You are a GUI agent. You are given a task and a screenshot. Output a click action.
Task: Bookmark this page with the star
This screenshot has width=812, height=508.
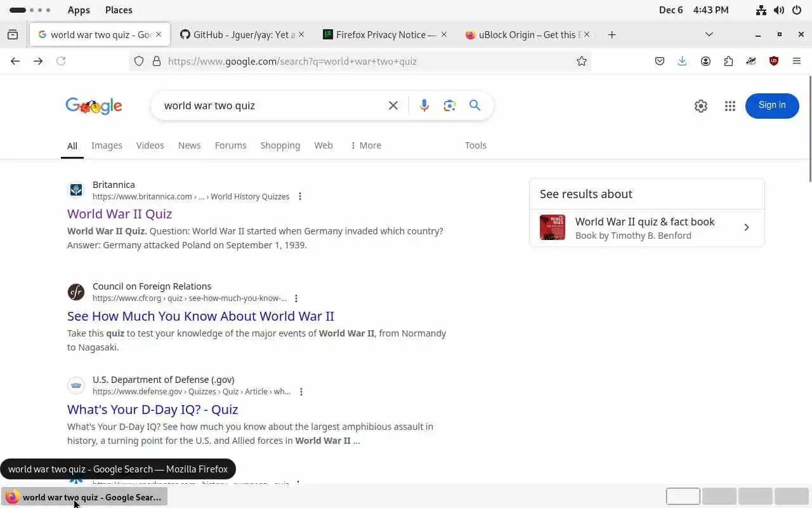[x=581, y=61]
